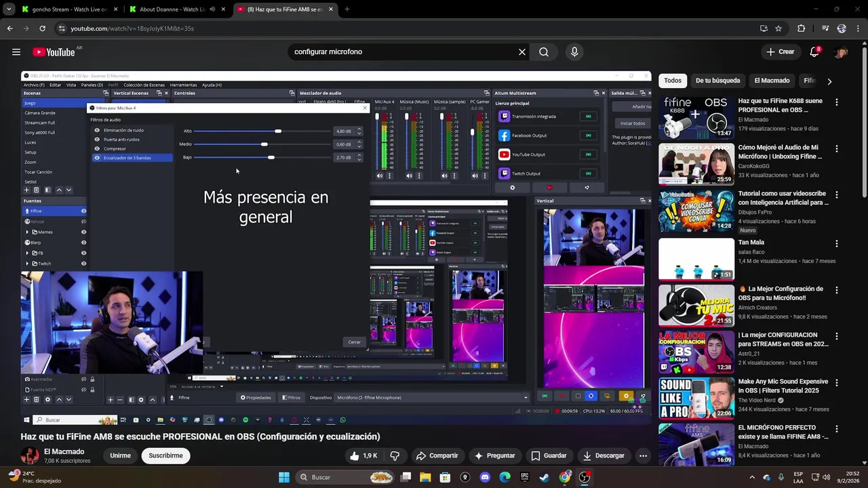Open the Chrome three-dot menu

pos(858,28)
